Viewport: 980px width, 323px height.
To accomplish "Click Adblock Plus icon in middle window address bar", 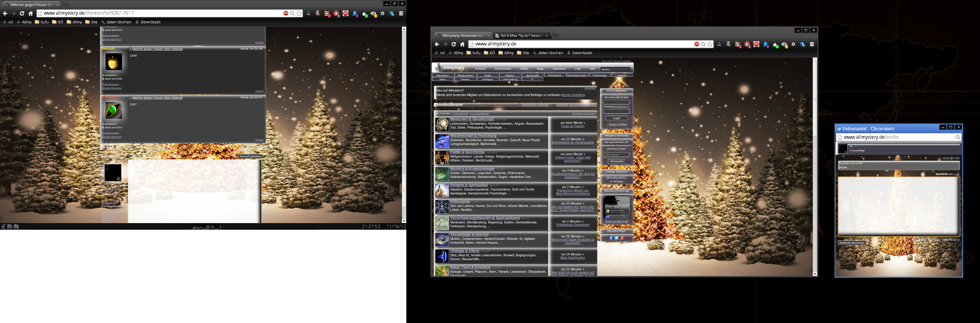I will click(696, 44).
